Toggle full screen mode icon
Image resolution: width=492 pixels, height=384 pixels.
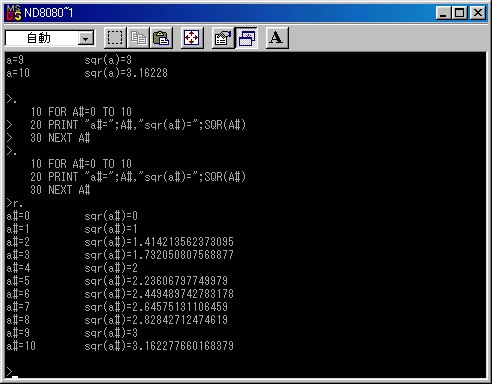point(192,38)
